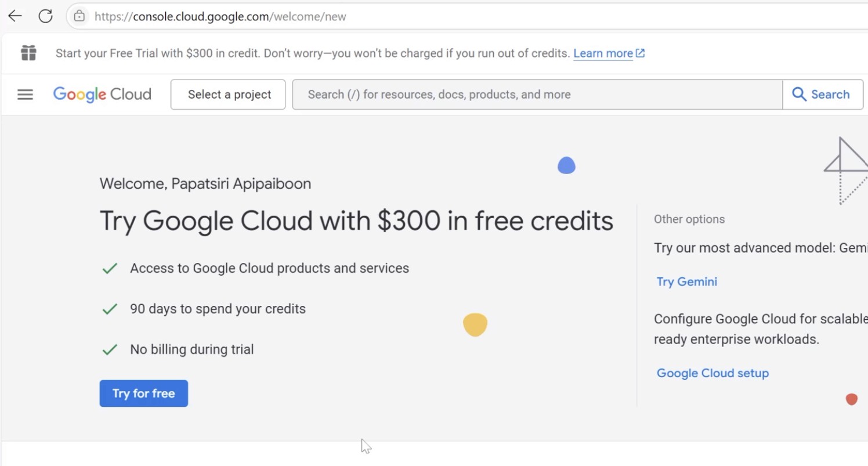
Task: Click the '$300 in free credits' heading
Action: click(x=356, y=221)
